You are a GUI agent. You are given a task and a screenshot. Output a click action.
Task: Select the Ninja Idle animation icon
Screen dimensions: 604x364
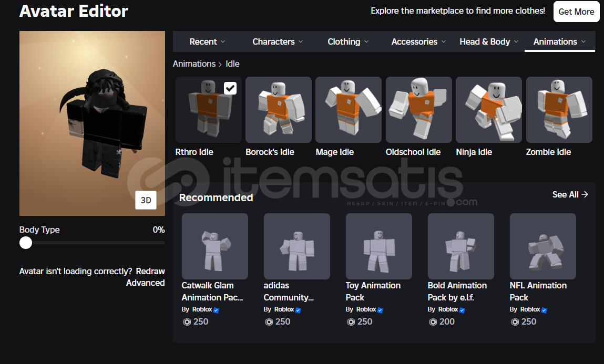[x=489, y=110]
